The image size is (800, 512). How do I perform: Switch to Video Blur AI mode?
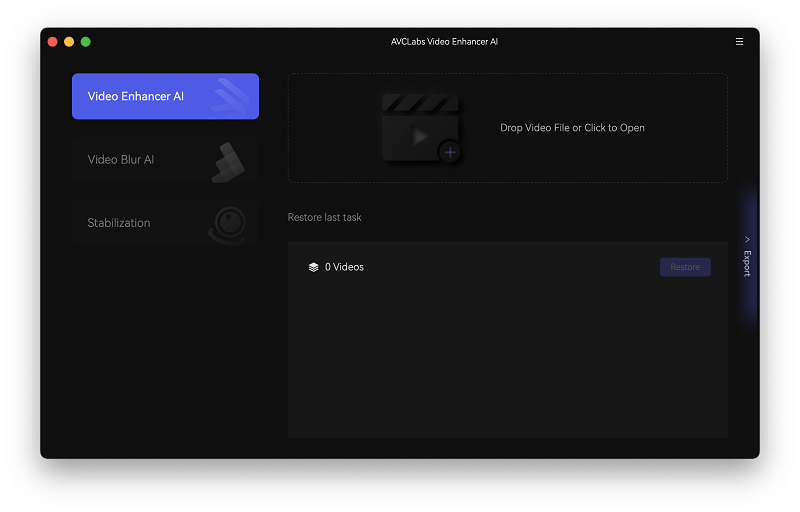click(165, 160)
